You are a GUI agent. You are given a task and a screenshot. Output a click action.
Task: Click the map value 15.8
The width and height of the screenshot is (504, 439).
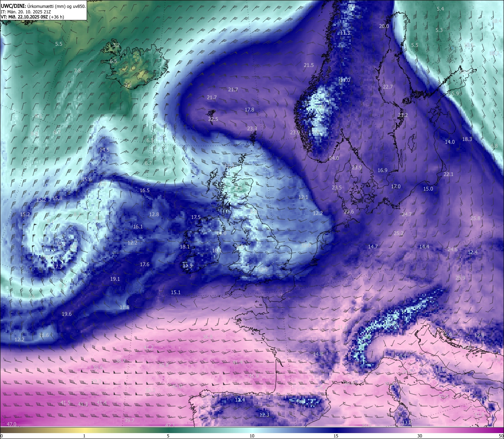(x=57, y=198)
